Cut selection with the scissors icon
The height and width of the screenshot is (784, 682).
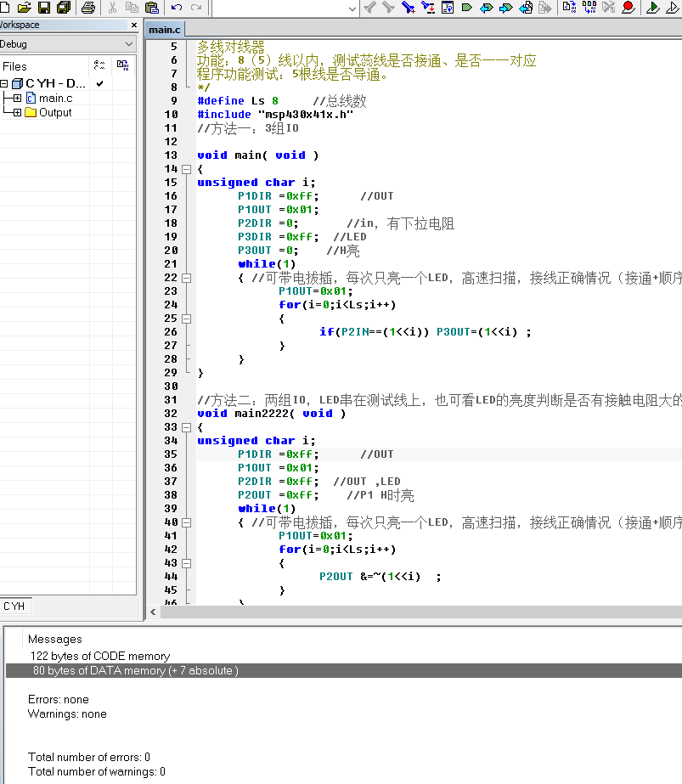[112, 7]
